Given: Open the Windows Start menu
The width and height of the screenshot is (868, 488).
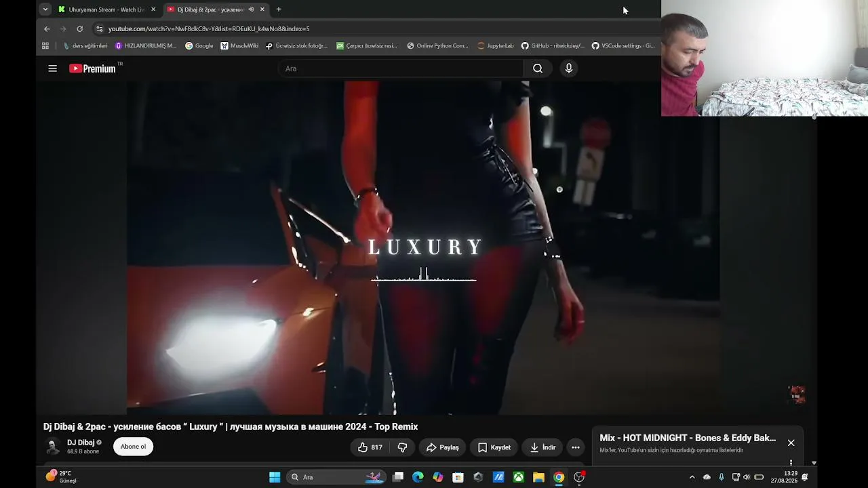Looking at the screenshot, I should pos(275,477).
